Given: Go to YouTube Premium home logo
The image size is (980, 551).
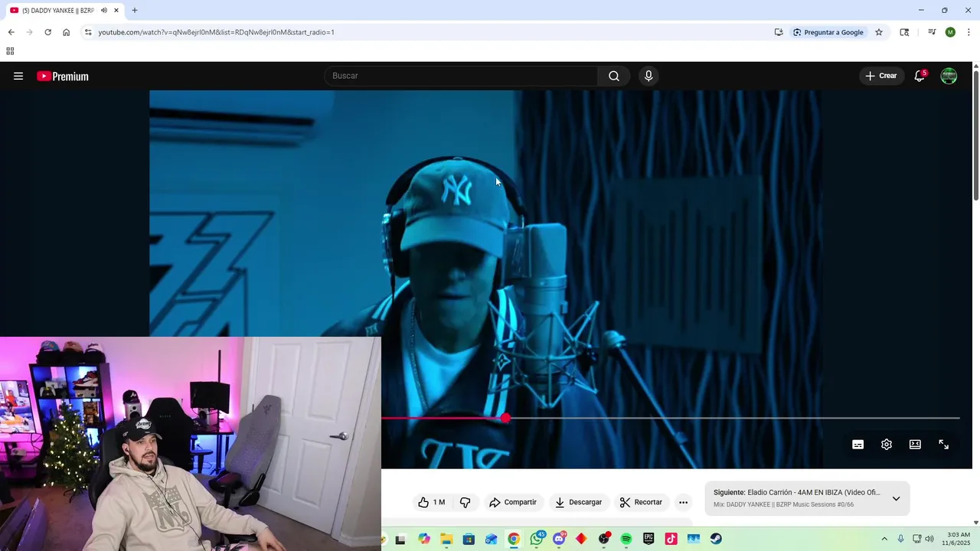Looking at the screenshot, I should (x=63, y=76).
